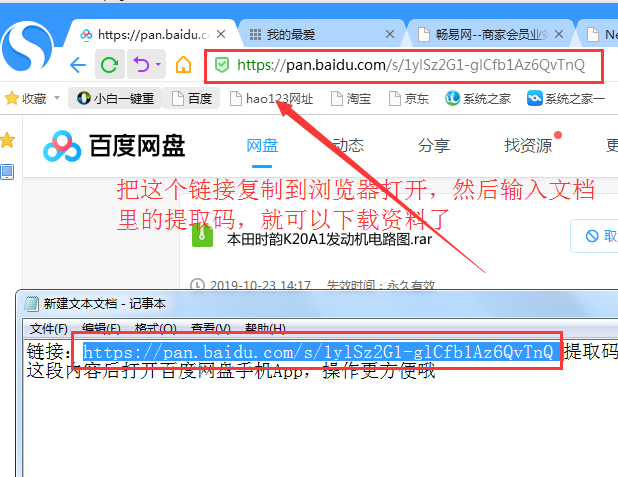Go back with the browser back arrow
Image resolution: width=618 pixels, height=477 pixels.
coord(78,65)
